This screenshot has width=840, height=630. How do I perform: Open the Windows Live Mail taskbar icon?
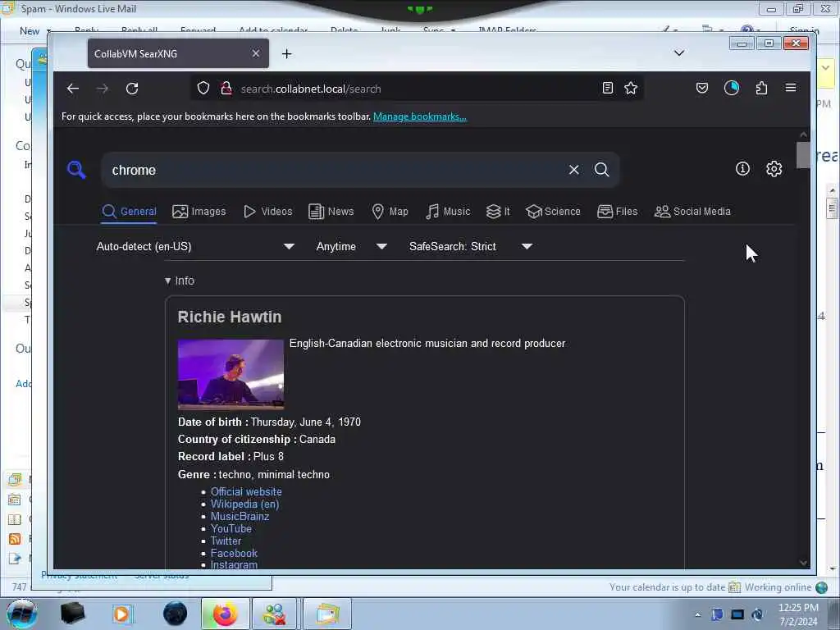(x=327, y=614)
